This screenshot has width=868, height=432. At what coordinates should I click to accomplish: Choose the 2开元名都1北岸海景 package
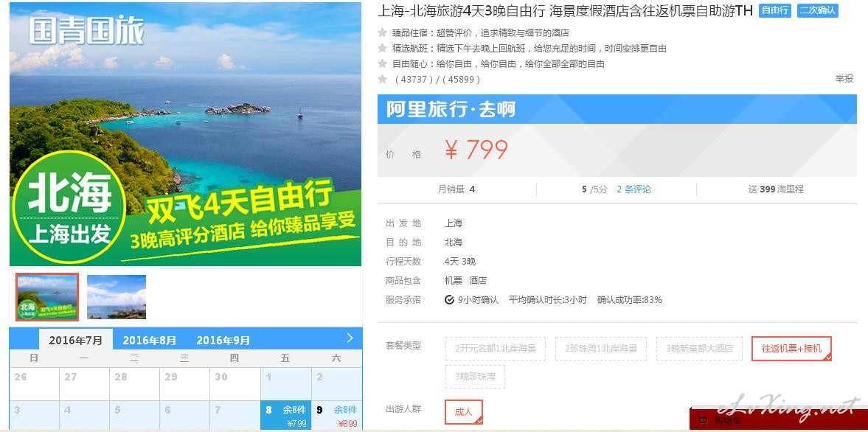point(496,349)
